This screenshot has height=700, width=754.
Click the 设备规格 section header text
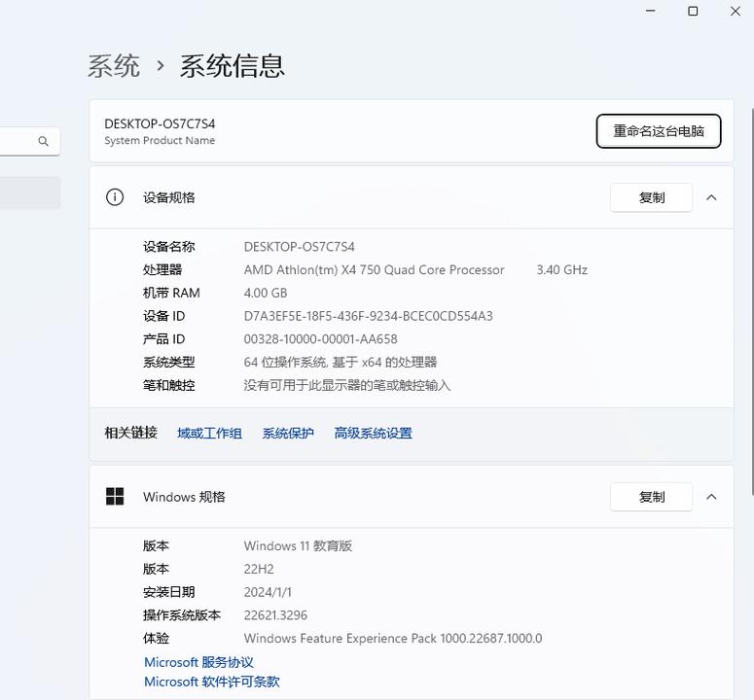point(168,197)
